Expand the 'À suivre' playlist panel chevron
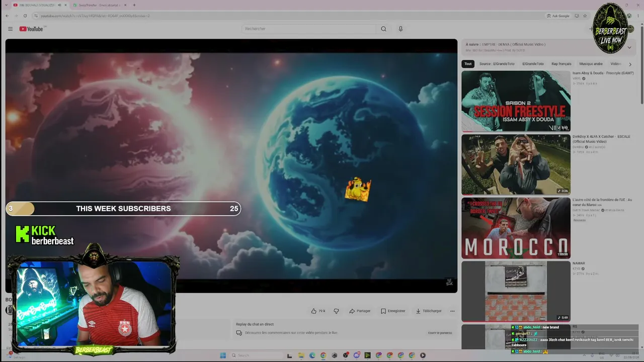644x362 pixels. [x=629, y=47]
